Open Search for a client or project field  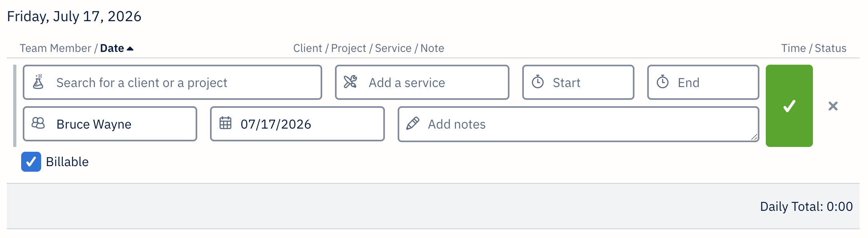click(172, 82)
